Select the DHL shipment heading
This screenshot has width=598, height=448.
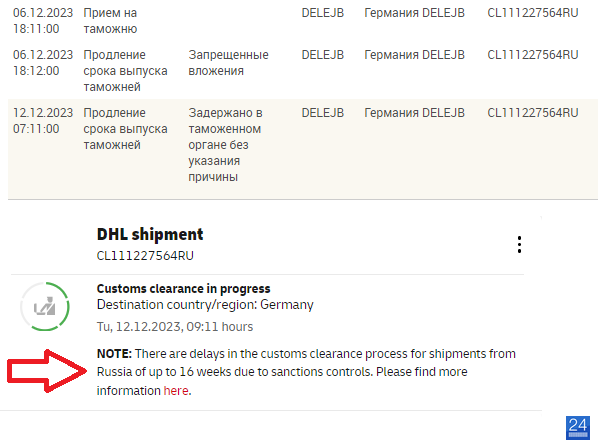tap(150, 234)
